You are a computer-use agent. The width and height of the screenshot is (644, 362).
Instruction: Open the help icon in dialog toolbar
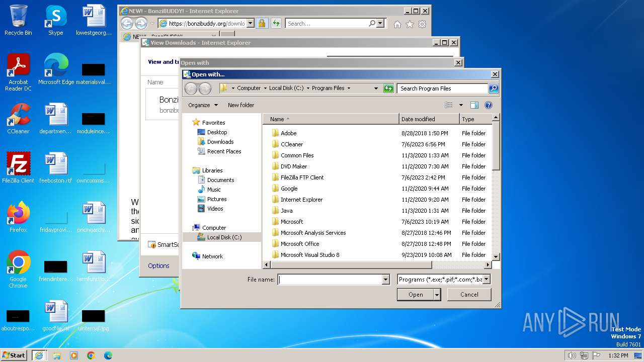(488, 105)
